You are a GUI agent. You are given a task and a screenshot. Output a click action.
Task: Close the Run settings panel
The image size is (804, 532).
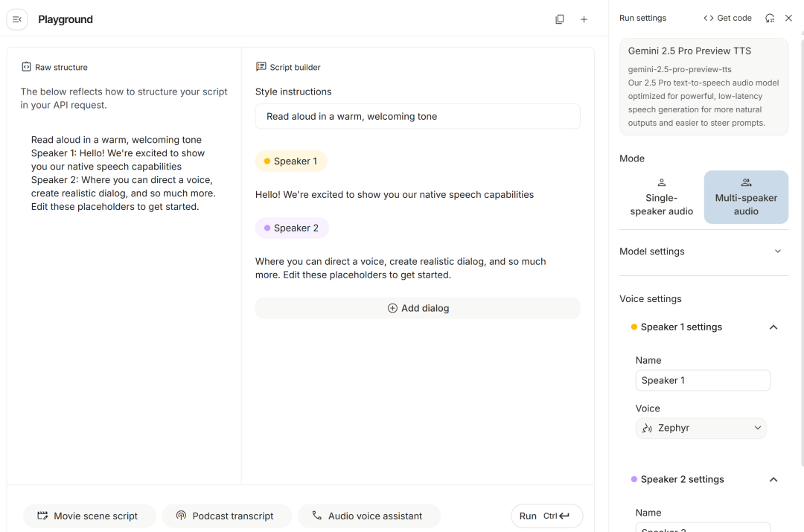(788, 18)
